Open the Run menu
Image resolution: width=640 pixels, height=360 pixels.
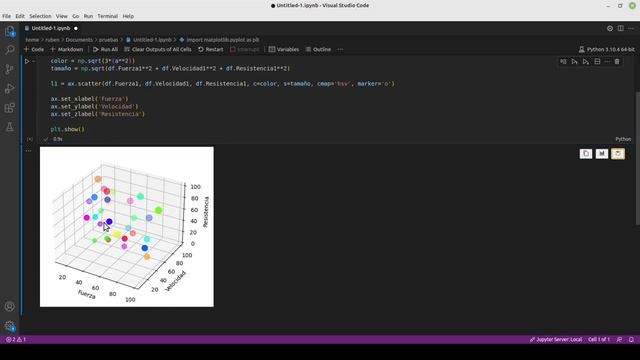88,16
